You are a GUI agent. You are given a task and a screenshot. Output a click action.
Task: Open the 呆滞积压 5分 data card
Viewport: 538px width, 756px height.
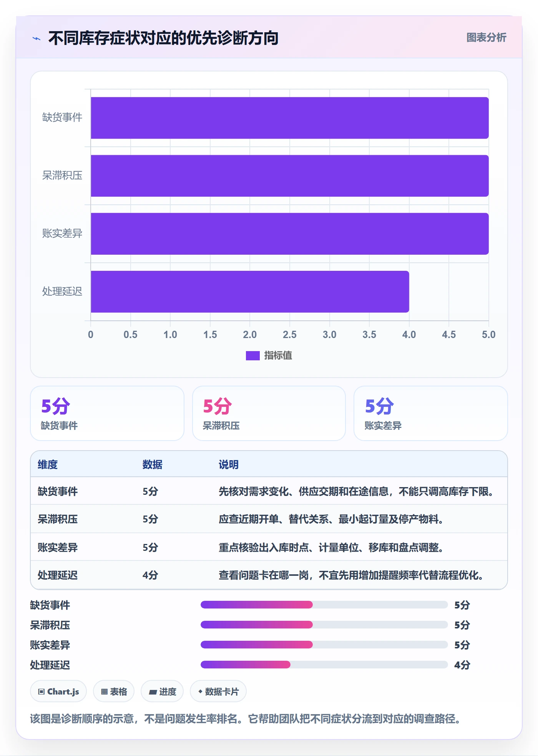pos(269,413)
